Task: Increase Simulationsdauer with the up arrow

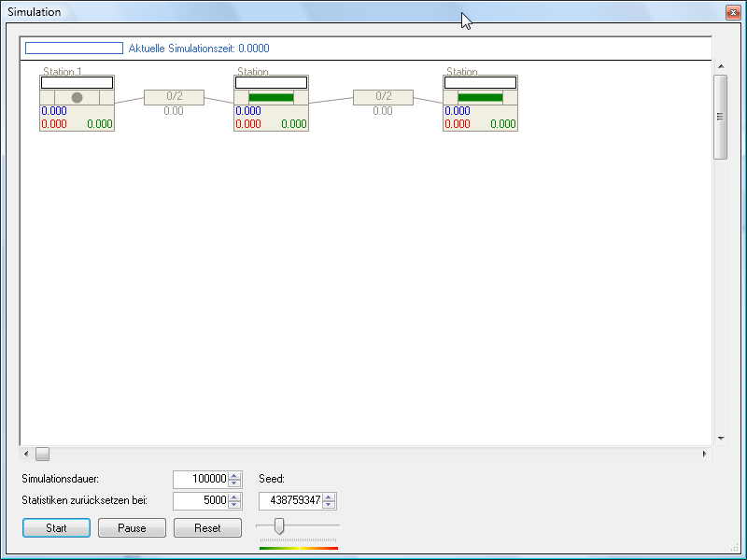Action: click(x=234, y=475)
